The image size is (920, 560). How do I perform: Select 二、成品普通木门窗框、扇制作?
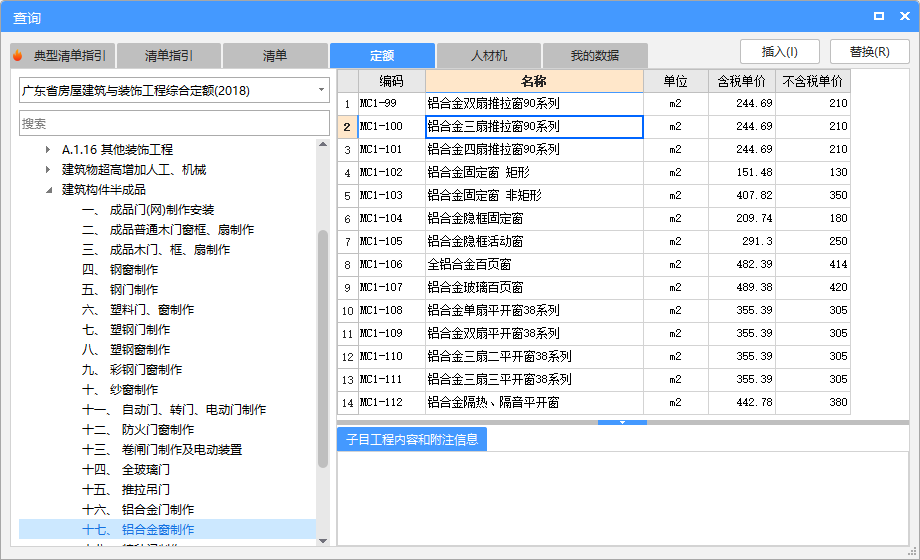168,230
